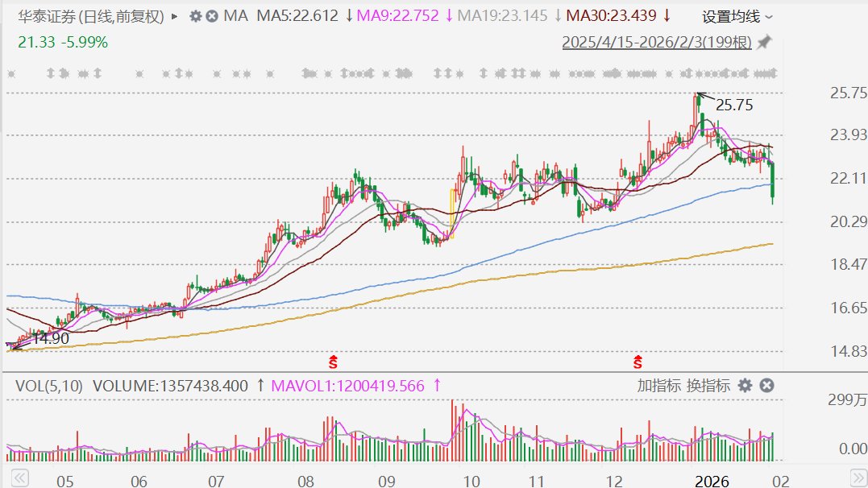Expand the arrow beside 华泰证券 title
The width and height of the screenshot is (868, 488).
coord(175,16)
